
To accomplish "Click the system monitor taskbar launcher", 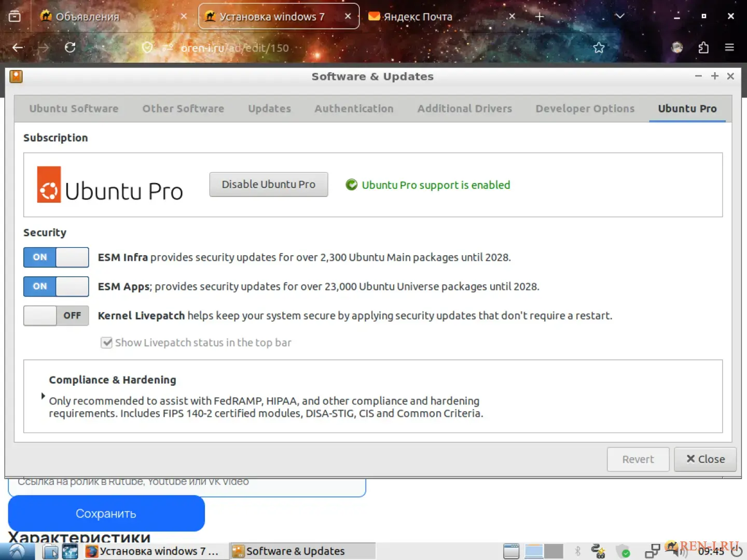I will point(70,551).
